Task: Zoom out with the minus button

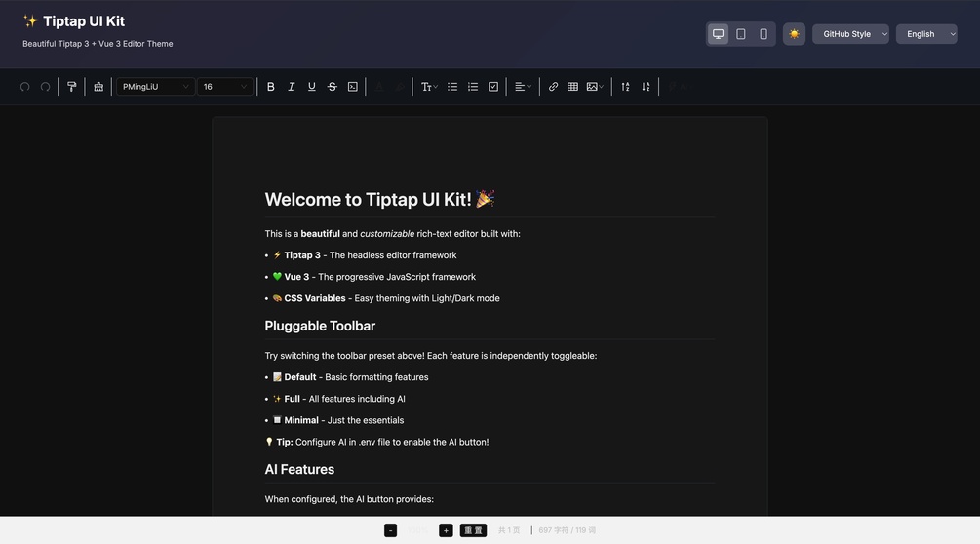Action: click(x=390, y=530)
